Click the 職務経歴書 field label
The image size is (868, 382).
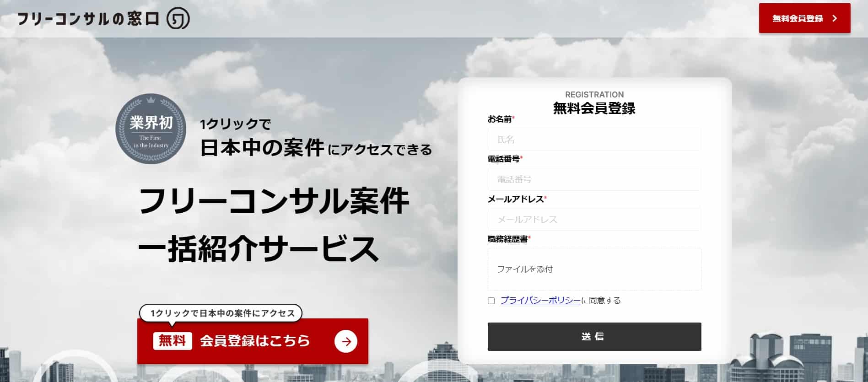click(x=507, y=239)
